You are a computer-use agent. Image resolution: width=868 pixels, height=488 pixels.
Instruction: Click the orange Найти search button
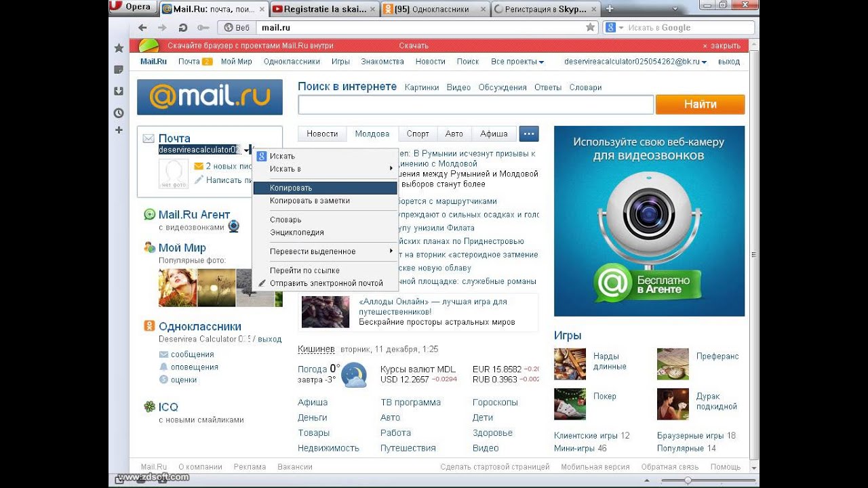pyautogui.click(x=700, y=104)
